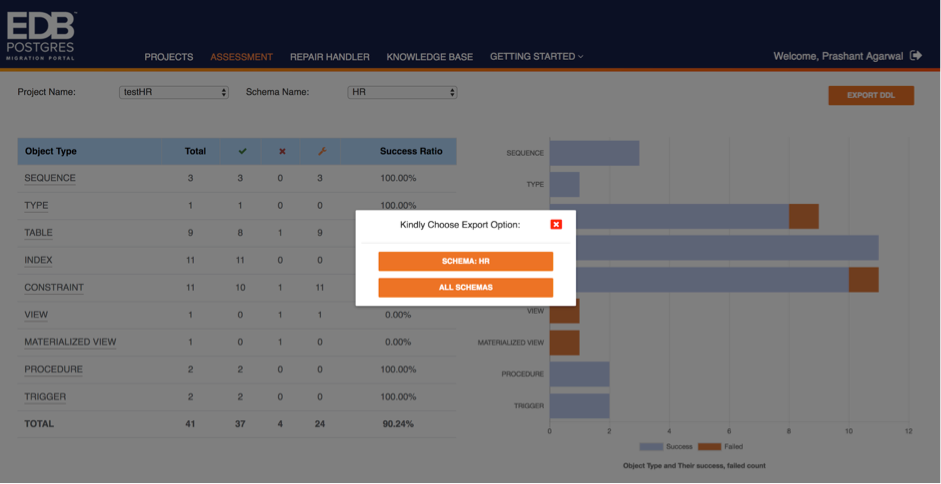Open the Project Name dropdown

174,92
